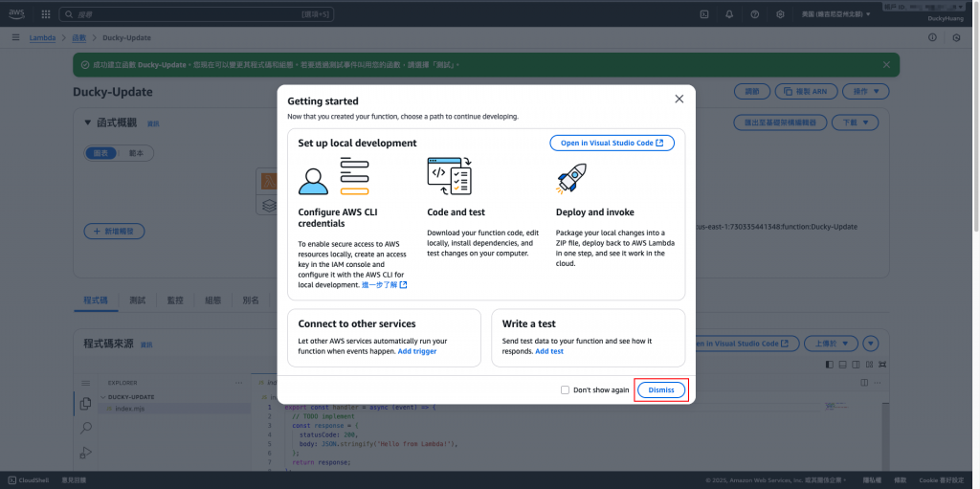
Task: Open the info panel icon below account name
Action: [x=932, y=37]
